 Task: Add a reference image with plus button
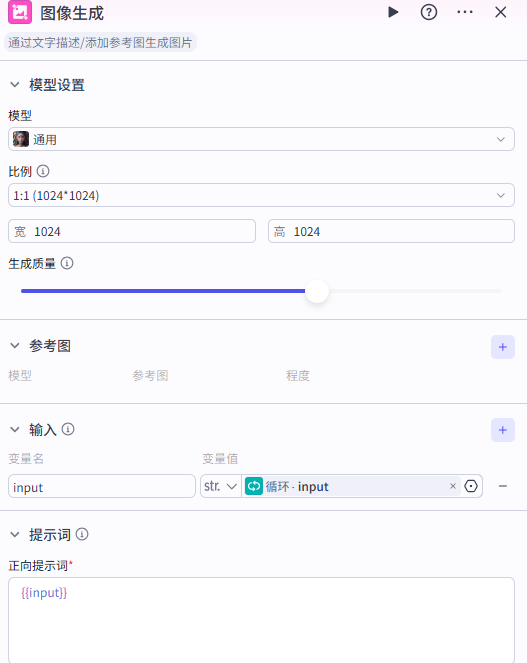coord(502,347)
